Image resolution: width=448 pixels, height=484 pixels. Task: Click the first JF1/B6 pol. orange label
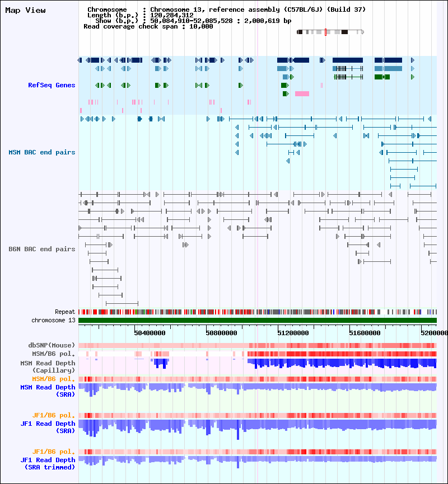point(53,415)
